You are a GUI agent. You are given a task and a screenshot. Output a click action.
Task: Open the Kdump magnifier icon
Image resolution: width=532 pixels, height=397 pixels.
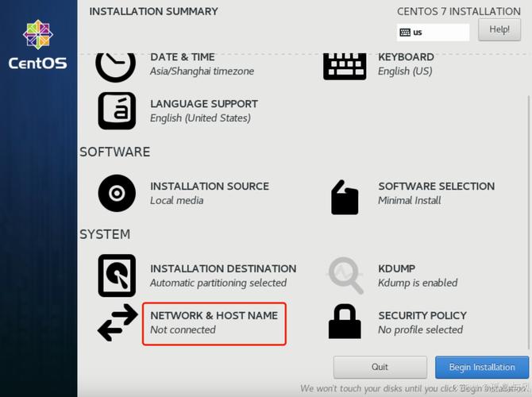tap(345, 276)
